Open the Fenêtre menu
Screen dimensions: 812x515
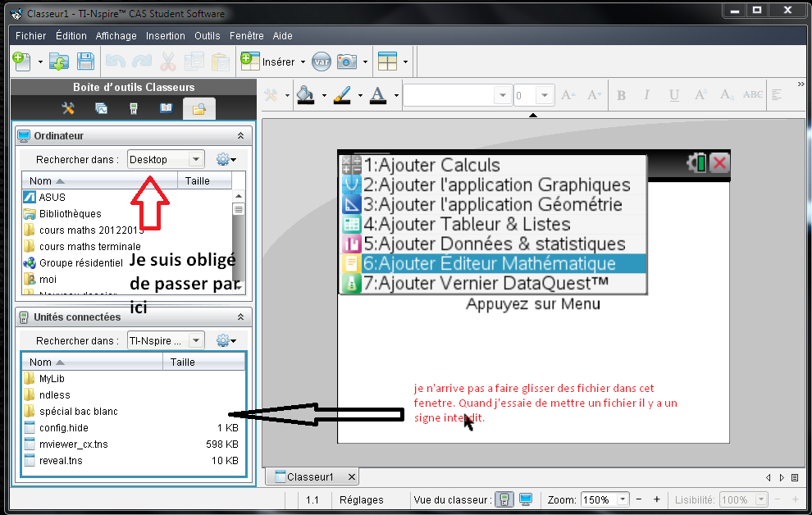tap(247, 36)
